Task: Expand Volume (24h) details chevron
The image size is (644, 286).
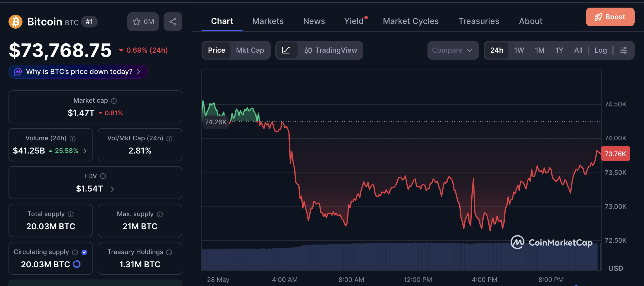Action: (x=85, y=151)
